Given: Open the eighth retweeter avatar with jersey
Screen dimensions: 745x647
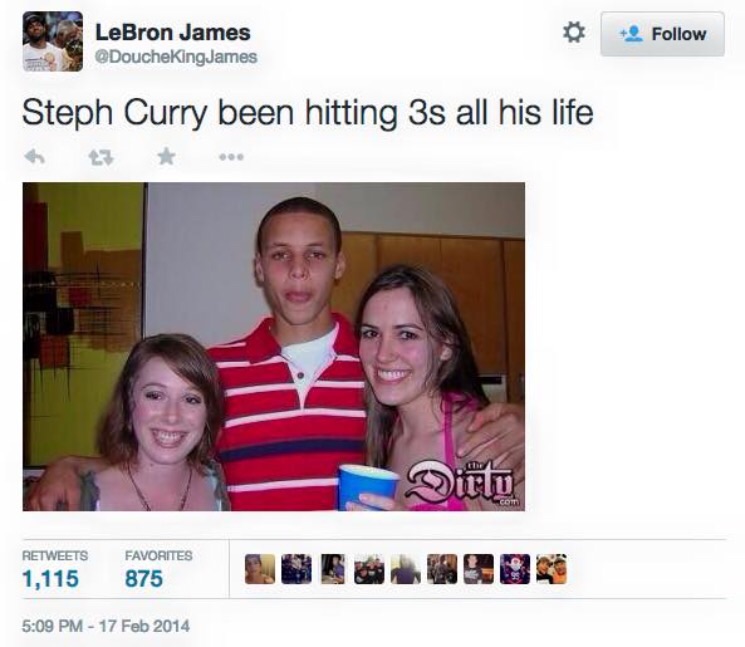Looking at the screenshot, I should 515,569.
